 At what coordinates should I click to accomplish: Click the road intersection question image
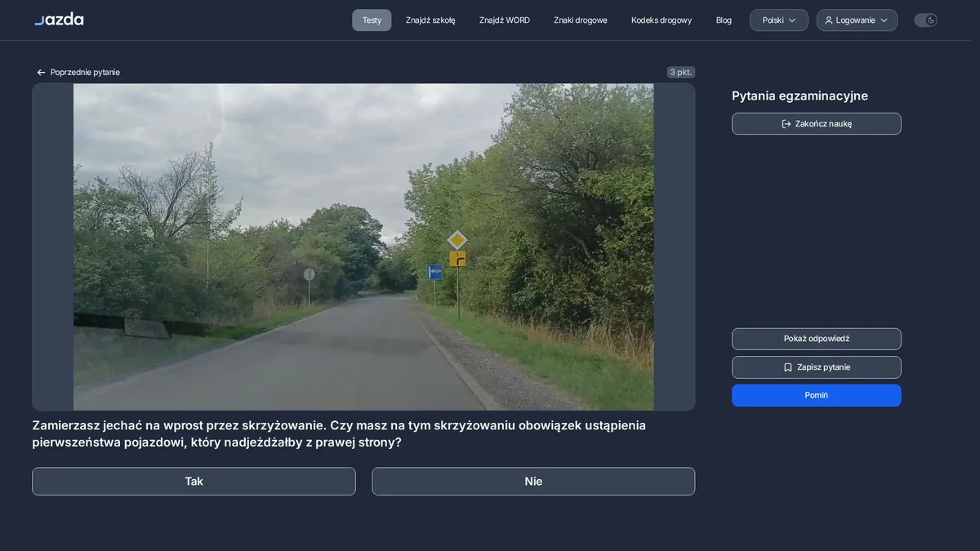[x=363, y=247]
